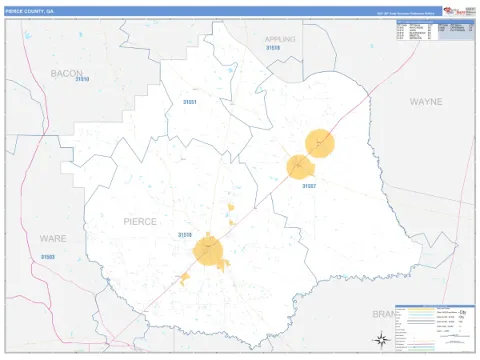
Task: Select ZIP code label 31551
Action: 190,102
